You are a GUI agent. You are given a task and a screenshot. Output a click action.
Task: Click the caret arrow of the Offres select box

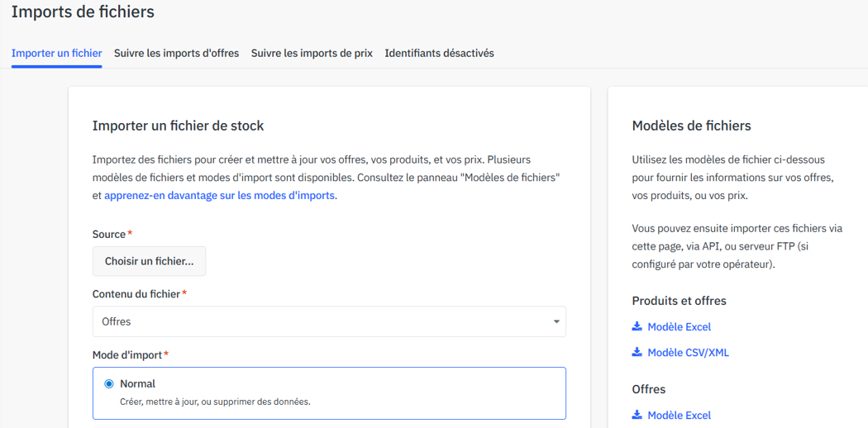pyautogui.click(x=556, y=321)
